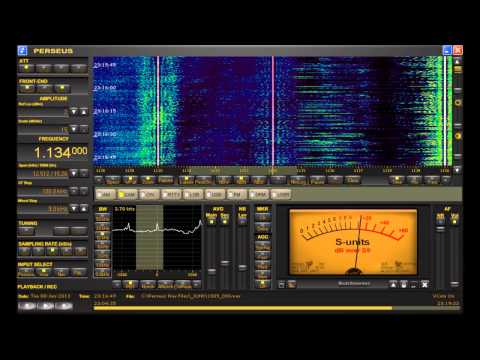Viewport: 480px width, 360px height.
Task: Decrease amplitude Scale with its down arrow
Action: tap(74, 129)
